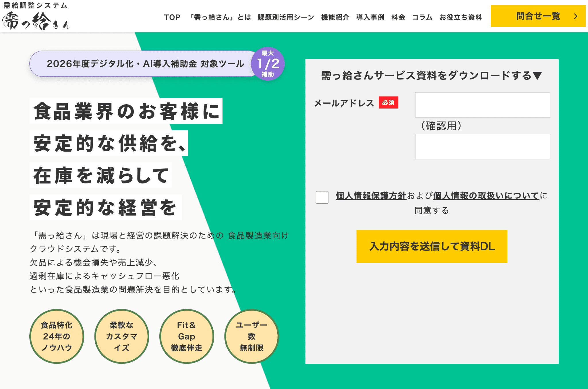Open 機能紹介 in the navigation
This screenshot has height=389, width=588.
click(335, 17)
